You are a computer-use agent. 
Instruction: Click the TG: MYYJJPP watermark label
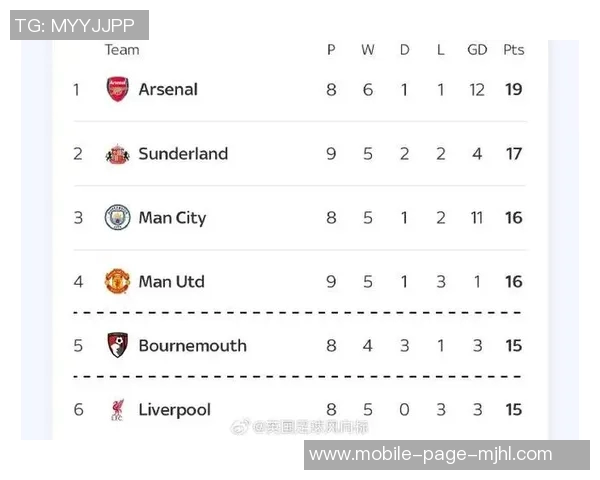[x=79, y=25]
